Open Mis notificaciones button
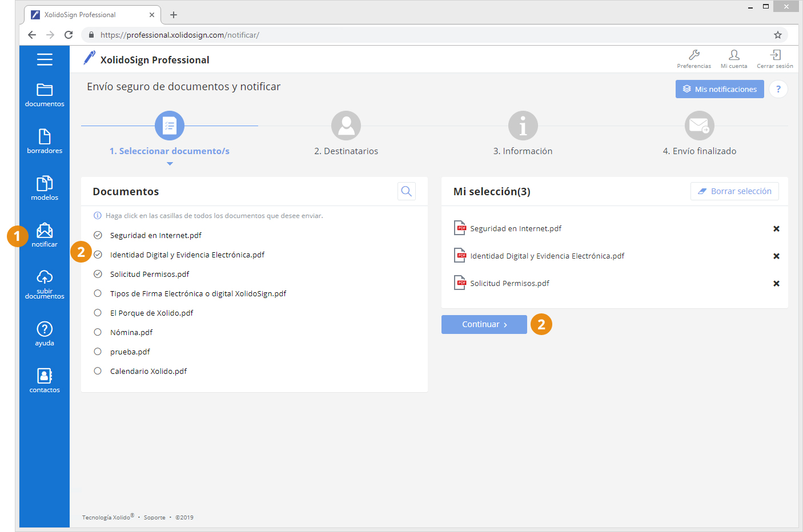Image resolution: width=803 pixels, height=532 pixels. [720, 89]
